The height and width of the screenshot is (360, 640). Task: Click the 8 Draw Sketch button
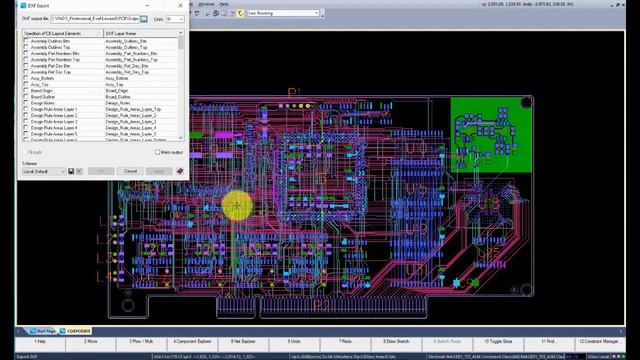click(396, 344)
